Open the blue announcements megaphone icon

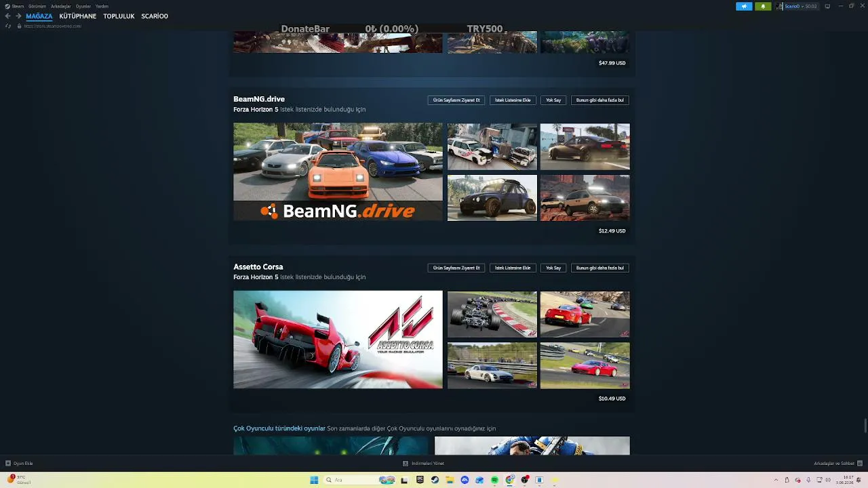tap(744, 6)
